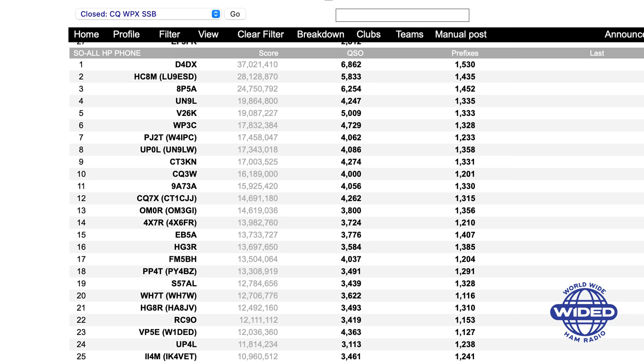644x362 pixels.
Task: Click rank number 25
Action: point(81,356)
